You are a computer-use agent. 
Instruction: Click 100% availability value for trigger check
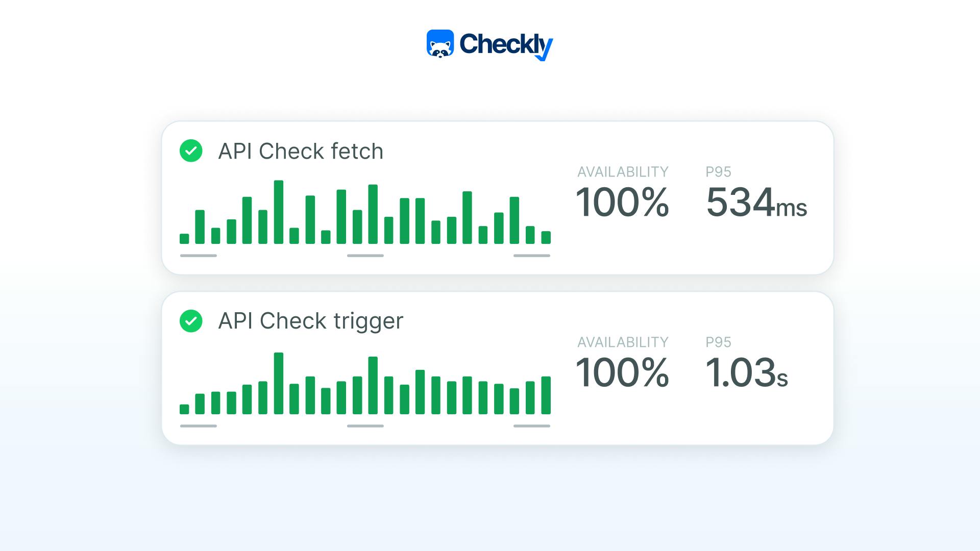click(x=622, y=373)
